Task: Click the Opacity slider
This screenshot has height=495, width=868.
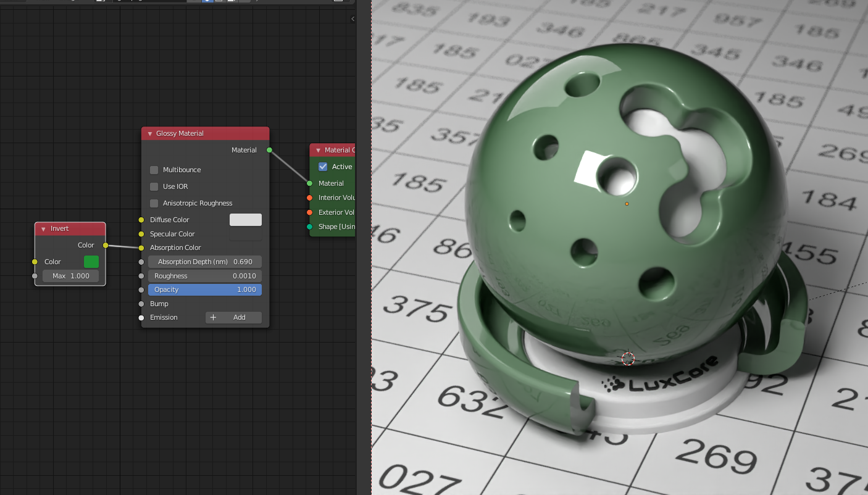Action: coord(204,289)
